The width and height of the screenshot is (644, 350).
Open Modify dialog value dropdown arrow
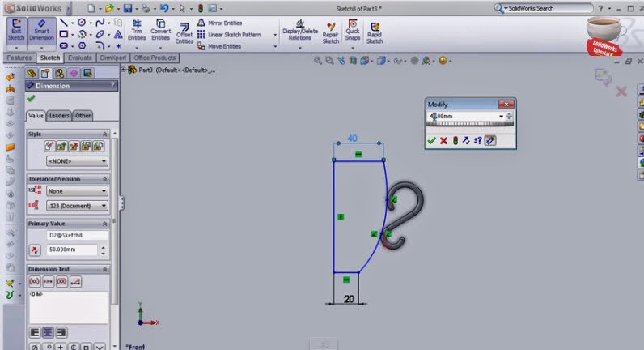pyautogui.click(x=501, y=117)
